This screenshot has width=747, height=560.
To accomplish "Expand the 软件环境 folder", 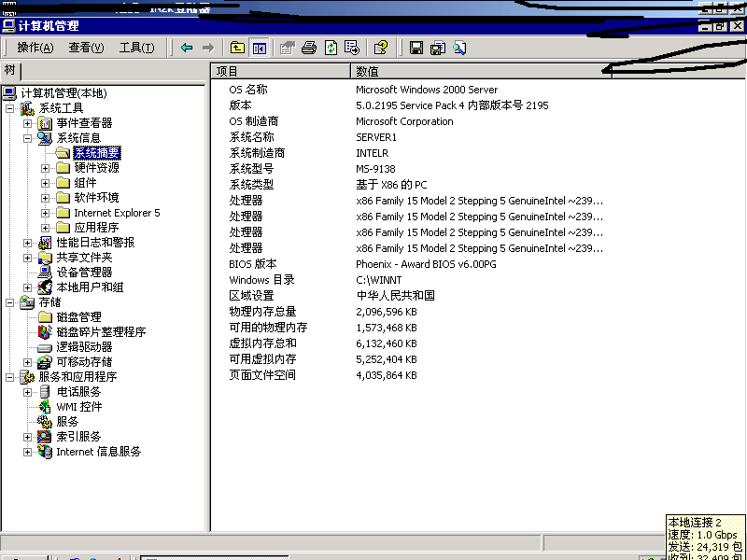I will pyautogui.click(x=45, y=198).
